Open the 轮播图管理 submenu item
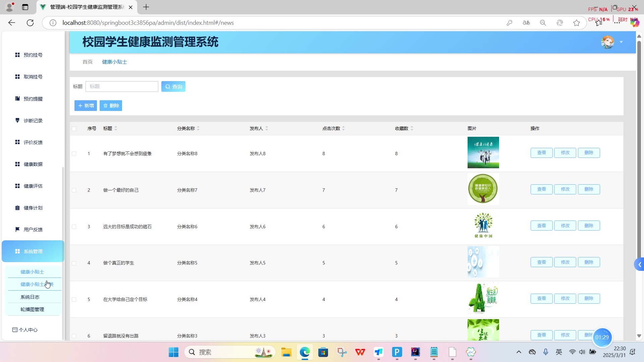The width and height of the screenshot is (644, 362). tap(32, 309)
